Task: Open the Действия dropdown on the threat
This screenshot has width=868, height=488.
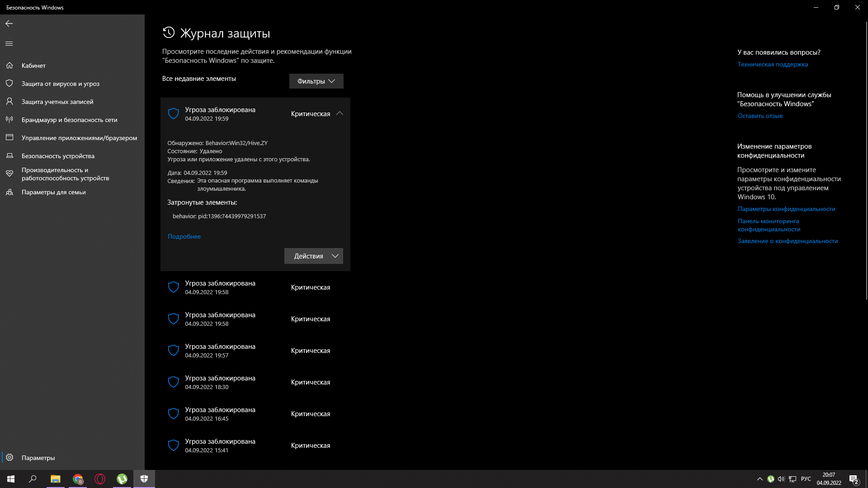Action: coord(313,256)
